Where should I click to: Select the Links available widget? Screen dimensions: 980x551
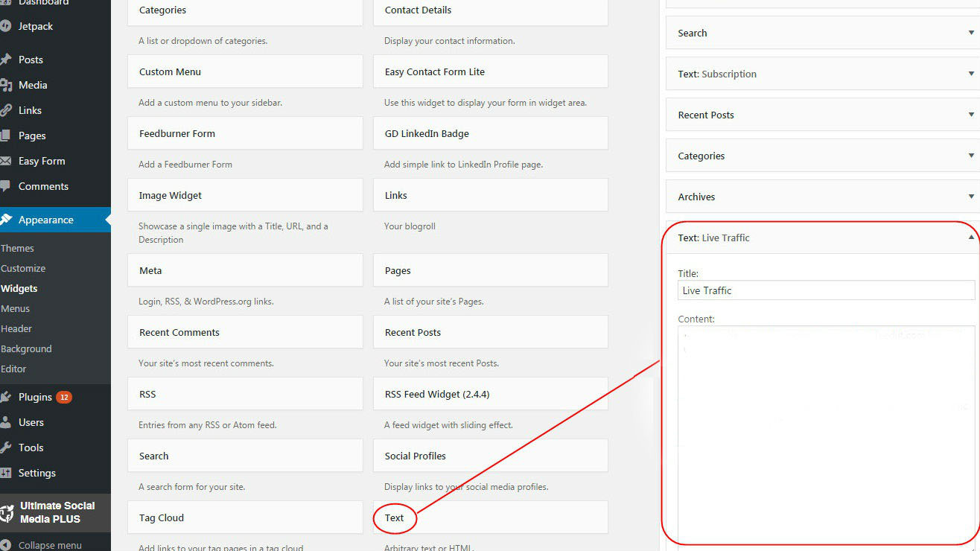(491, 195)
